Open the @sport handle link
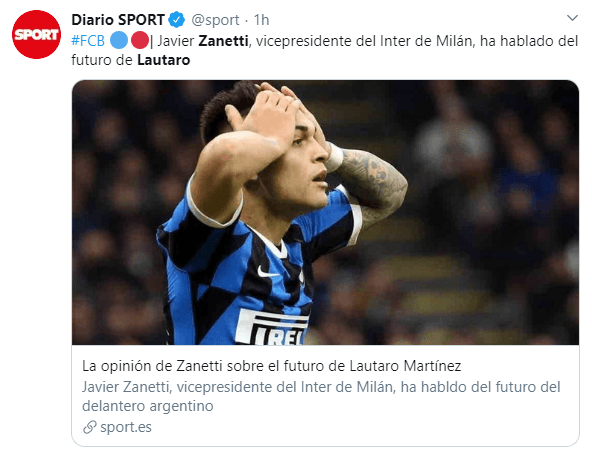Screen dimensions: 592x453 [x=215, y=20]
